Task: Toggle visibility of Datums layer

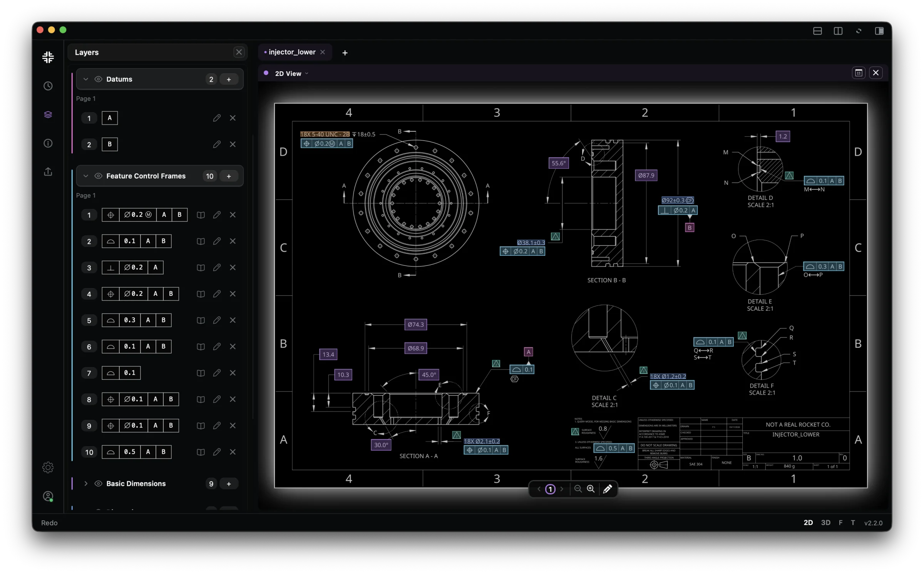Action: coord(98,79)
